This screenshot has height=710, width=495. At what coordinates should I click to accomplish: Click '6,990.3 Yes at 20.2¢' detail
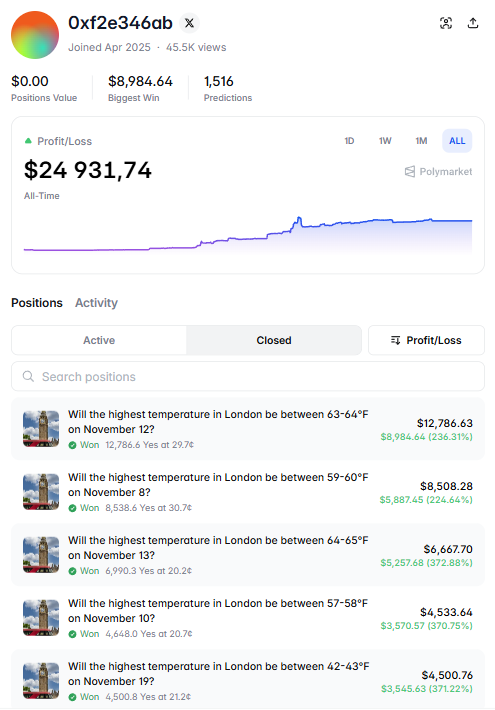[x=149, y=571]
